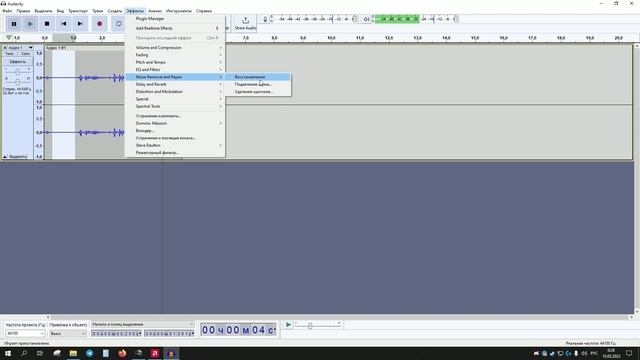
Task: Click the play-at-speed button
Action: pyautogui.click(x=288, y=324)
